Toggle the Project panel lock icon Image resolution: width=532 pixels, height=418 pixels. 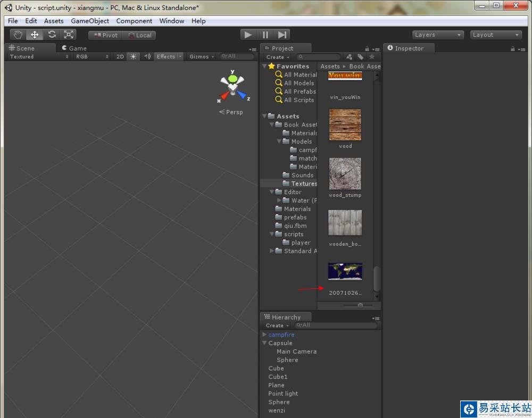[x=367, y=49]
